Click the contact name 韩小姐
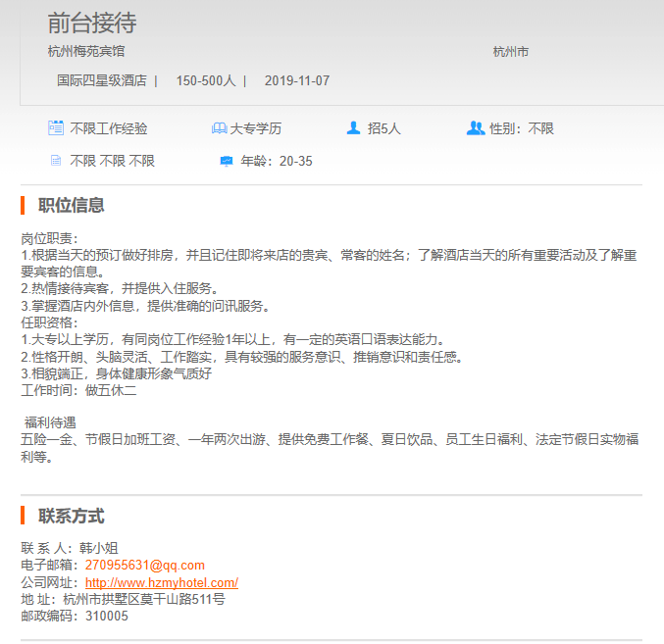This screenshot has width=664, height=644. point(98,548)
